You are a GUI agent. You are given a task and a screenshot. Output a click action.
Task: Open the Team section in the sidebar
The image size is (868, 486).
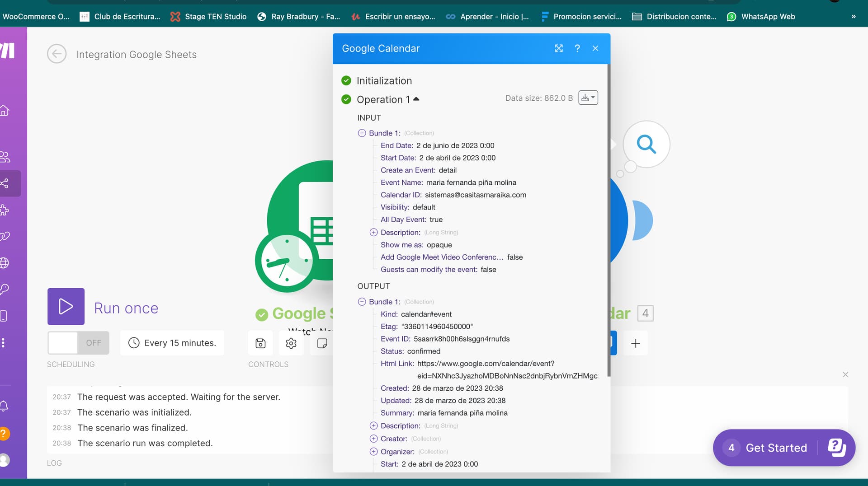[x=5, y=157]
